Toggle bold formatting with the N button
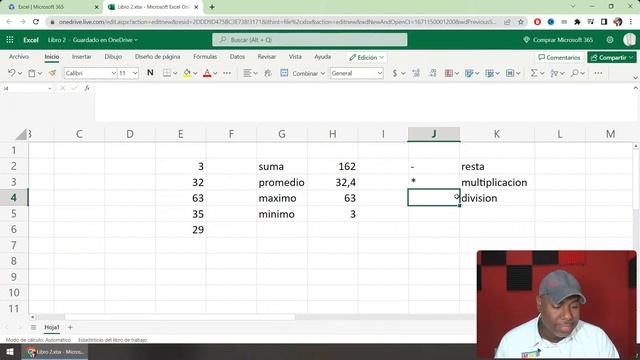This screenshot has width=640, height=360. [150, 73]
